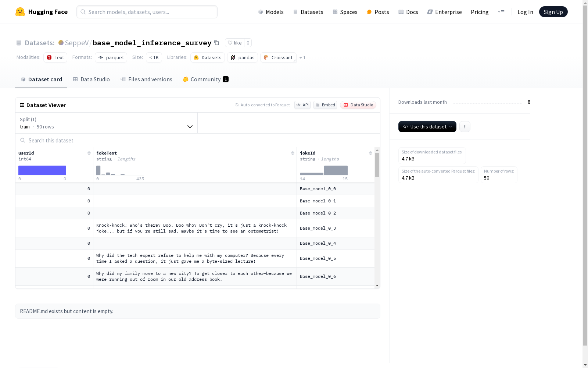Open Enterprise in the top navigation
The height and width of the screenshot is (368, 588).
tap(444, 12)
